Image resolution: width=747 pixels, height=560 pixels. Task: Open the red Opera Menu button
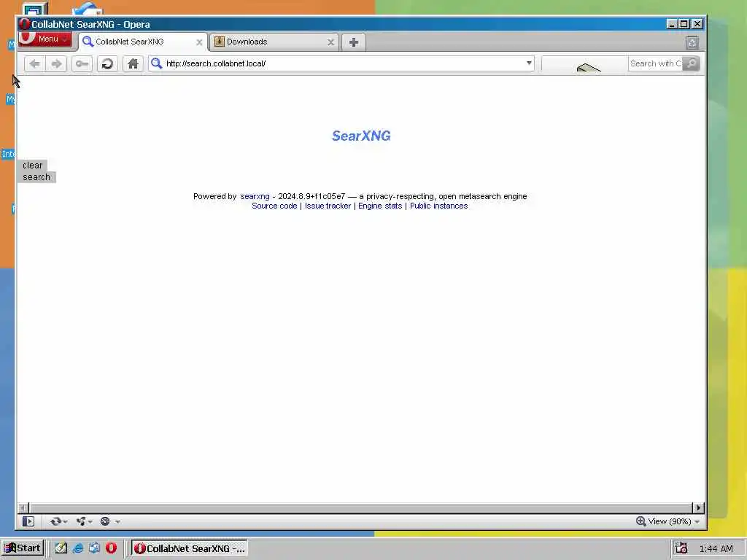click(x=44, y=39)
